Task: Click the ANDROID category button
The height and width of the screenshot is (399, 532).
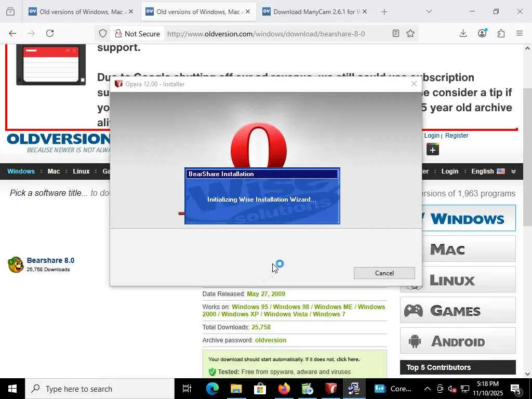Action: click(458, 341)
